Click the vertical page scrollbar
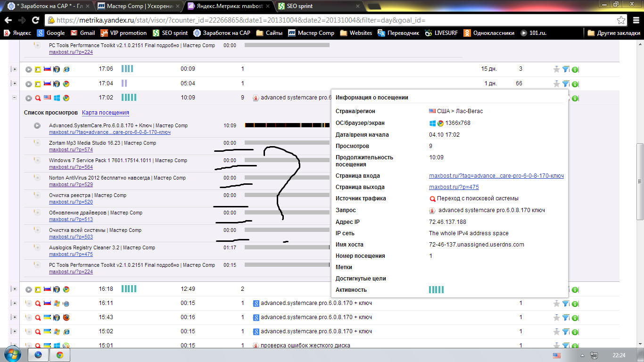644x362 pixels. [x=640, y=181]
